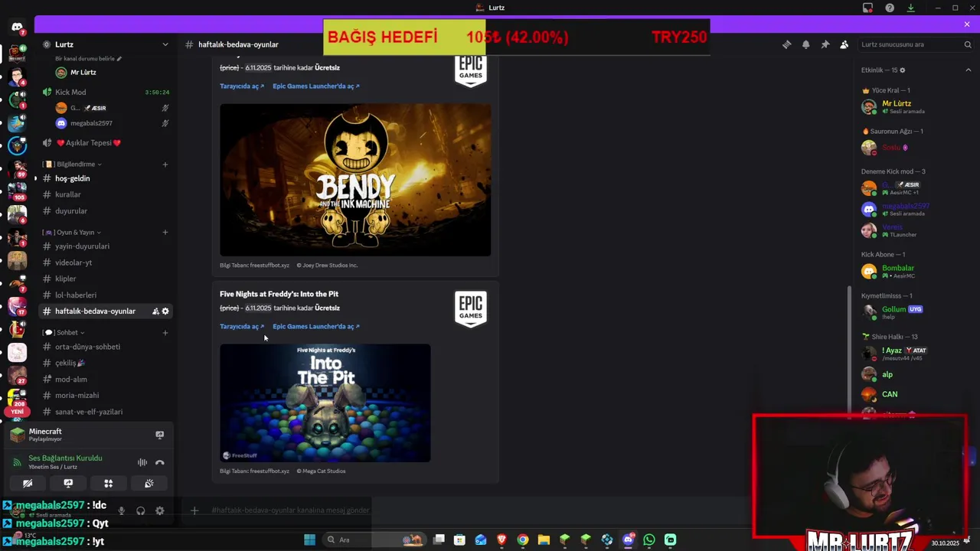
Task: Share Minecraft screen via monitor icon
Action: tap(159, 435)
